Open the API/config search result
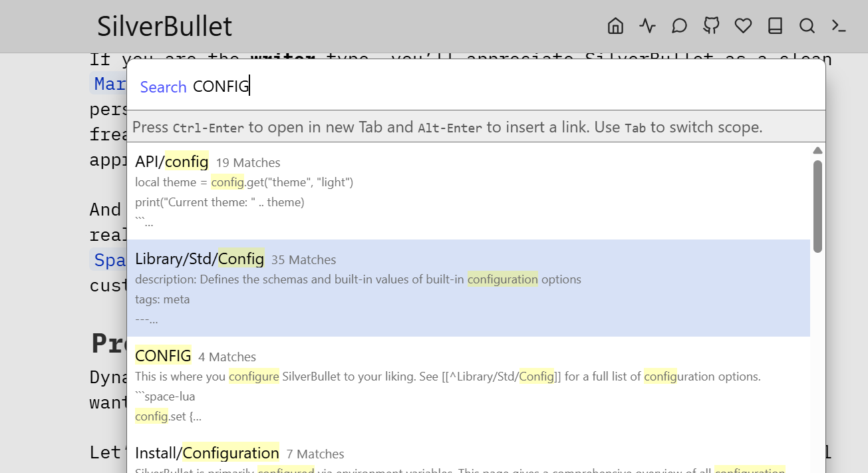 tap(172, 162)
